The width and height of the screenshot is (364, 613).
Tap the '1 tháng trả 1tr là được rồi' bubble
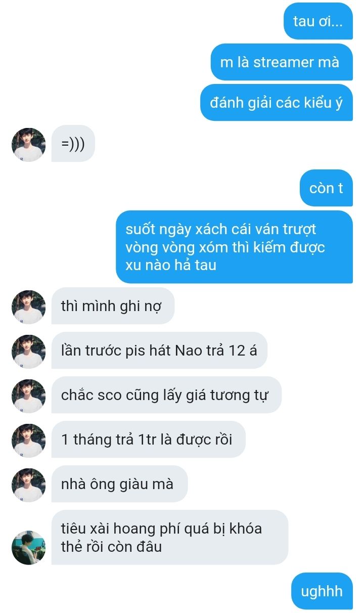coord(149,440)
